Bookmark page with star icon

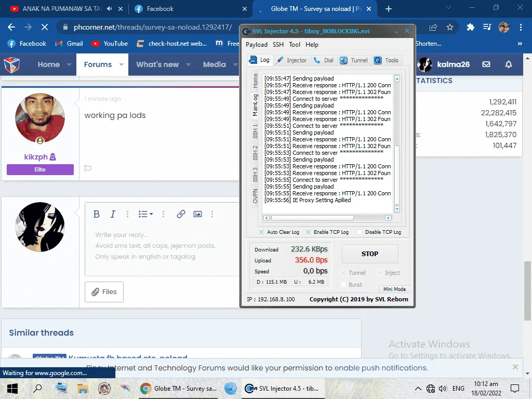(450, 27)
